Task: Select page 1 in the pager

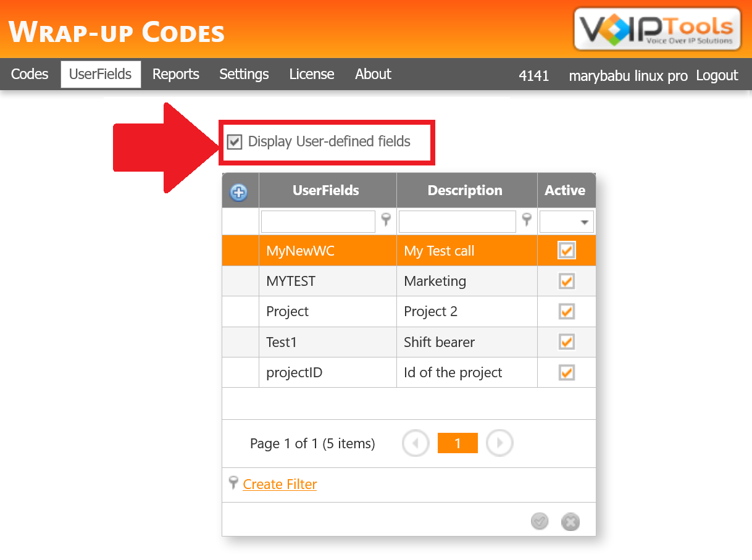Action: pos(457,443)
